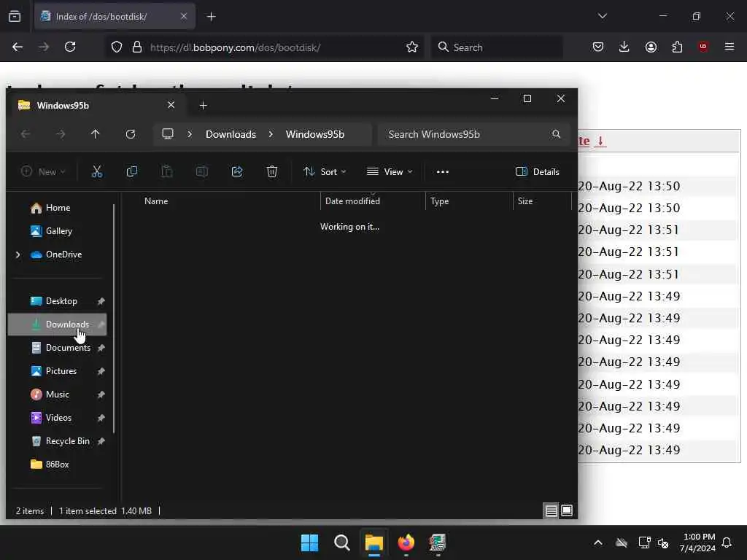Click the Copy icon in Explorer toolbar
Image resolution: width=747 pixels, height=560 pixels.
132,171
